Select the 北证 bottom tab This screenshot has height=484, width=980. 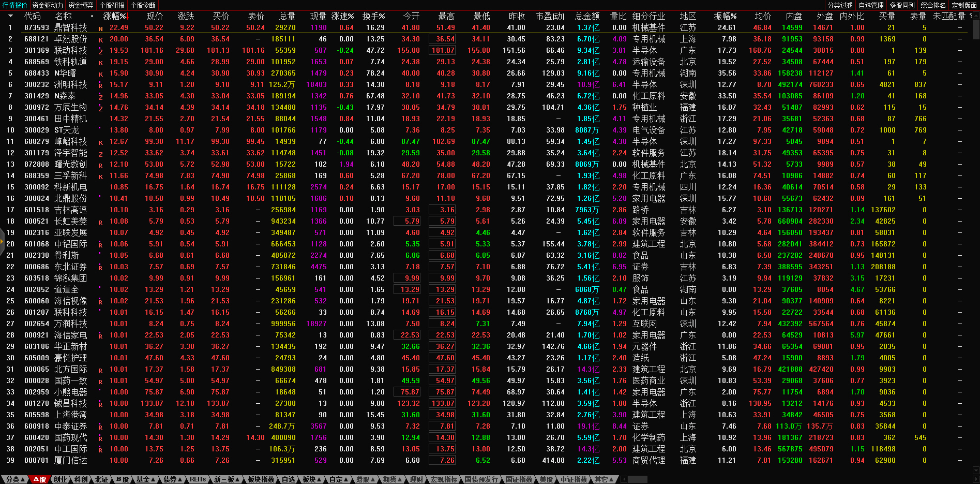click(x=101, y=479)
